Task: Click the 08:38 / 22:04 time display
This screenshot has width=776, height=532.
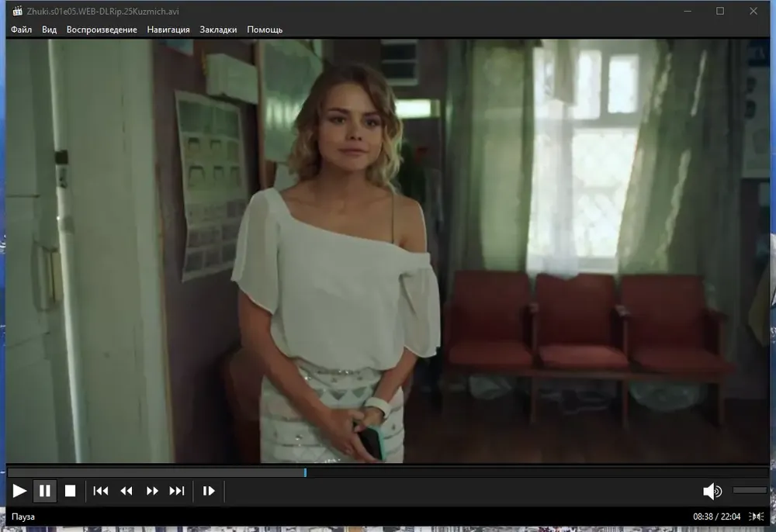Action: [x=716, y=516]
